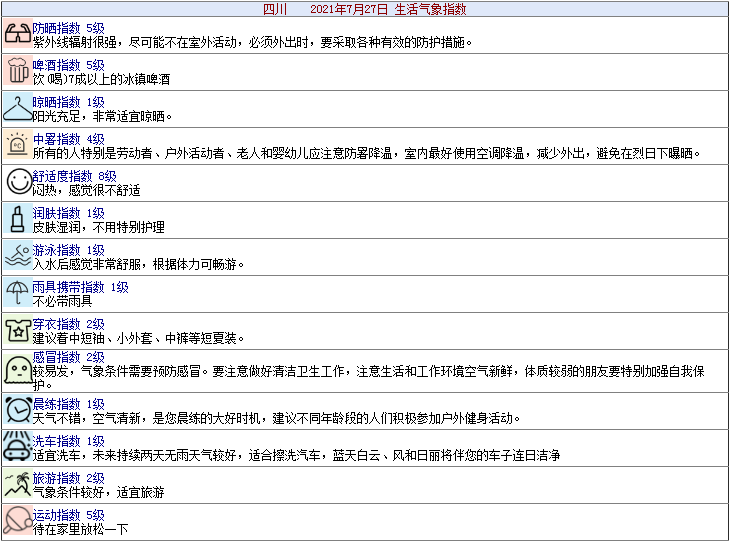Click the ping pong paddle sports icon
This screenshot has width=732, height=544.
[17, 521]
